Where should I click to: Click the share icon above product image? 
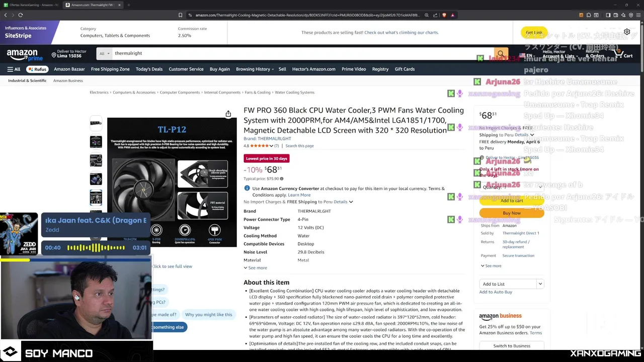pos(228,114)
